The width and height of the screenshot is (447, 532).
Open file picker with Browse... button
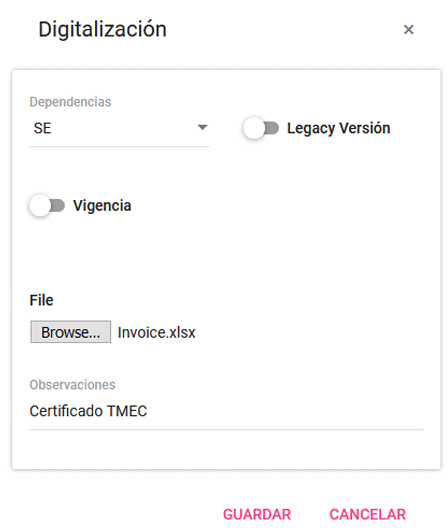71,332
